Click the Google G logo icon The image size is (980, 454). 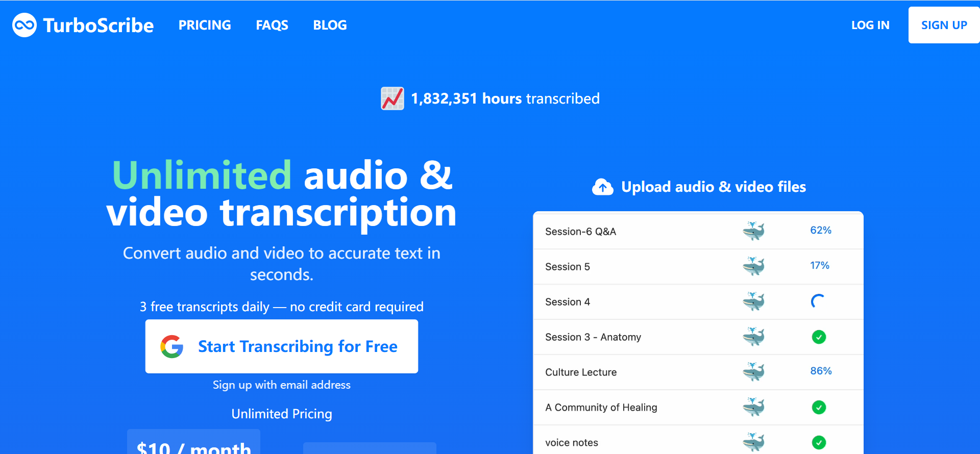(x=172, y=346)
